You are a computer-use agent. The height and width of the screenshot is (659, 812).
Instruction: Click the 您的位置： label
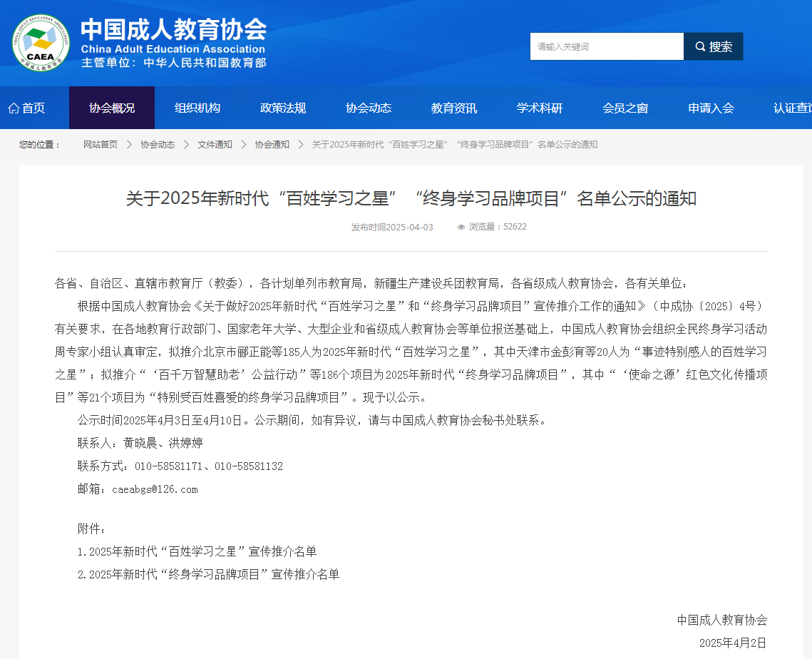[x=40, y=145]
